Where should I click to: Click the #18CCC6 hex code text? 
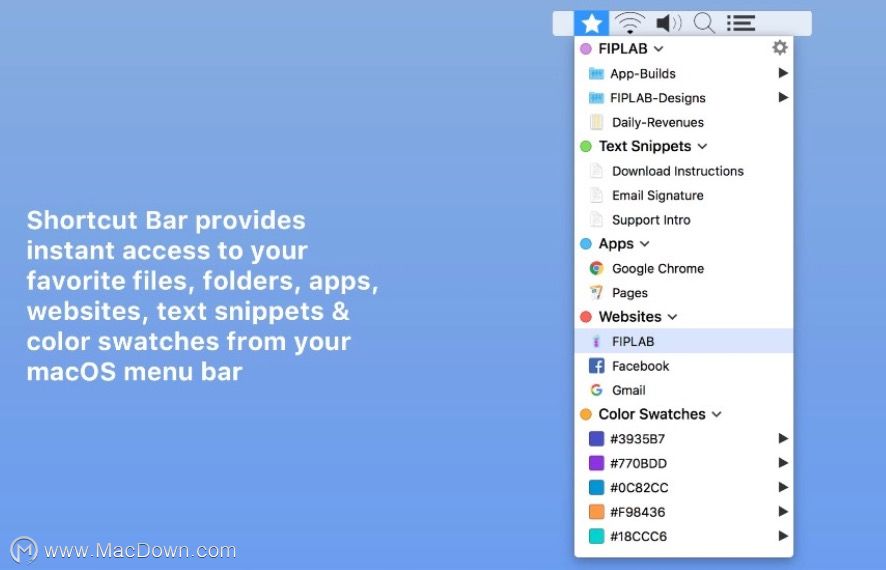(x=639, y=536)
